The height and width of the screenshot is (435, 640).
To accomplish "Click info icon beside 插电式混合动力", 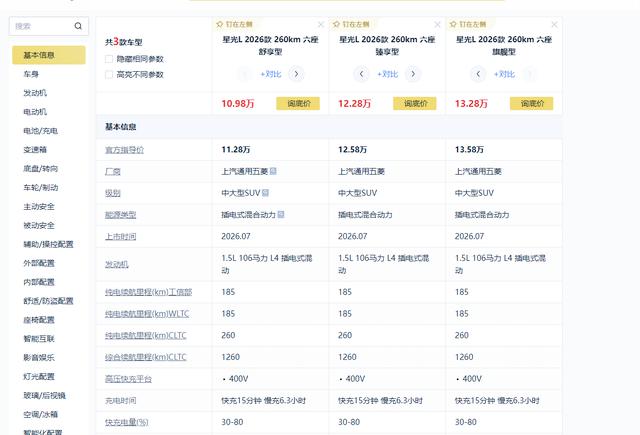I will [x=281, y=214].
